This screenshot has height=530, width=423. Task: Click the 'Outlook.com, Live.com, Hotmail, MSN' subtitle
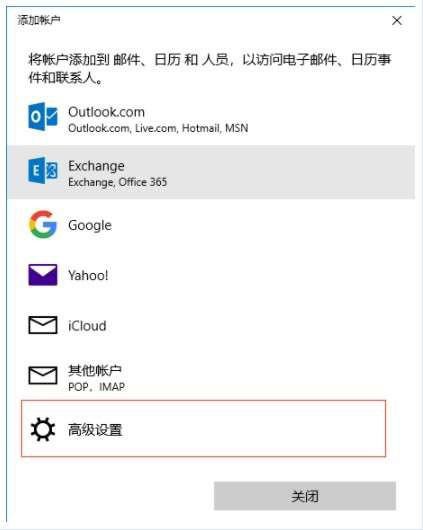click(x=158, y=128)
